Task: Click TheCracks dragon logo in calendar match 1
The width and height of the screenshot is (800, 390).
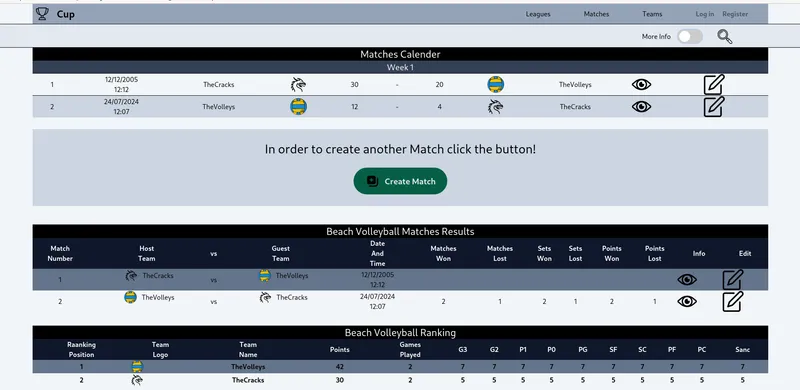Action: point(298,85)
